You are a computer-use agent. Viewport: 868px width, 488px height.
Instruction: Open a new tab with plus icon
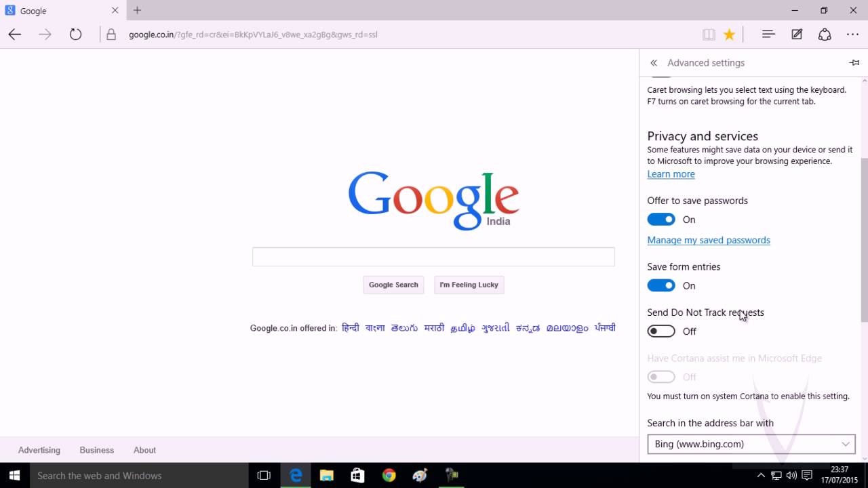(137, 10)
